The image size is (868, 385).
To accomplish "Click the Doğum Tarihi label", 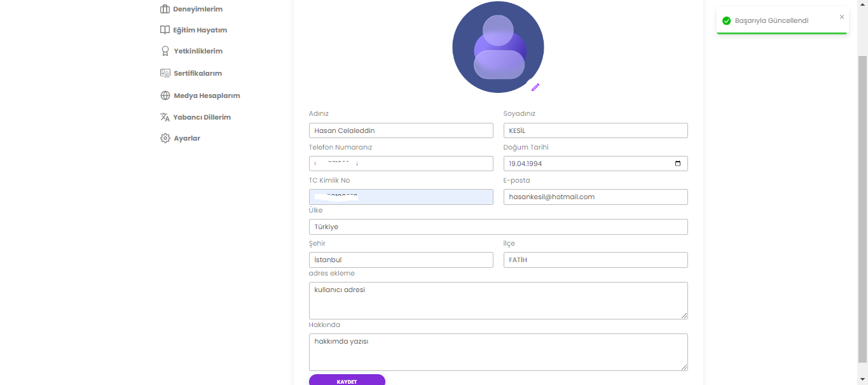I will pos(526,147).
